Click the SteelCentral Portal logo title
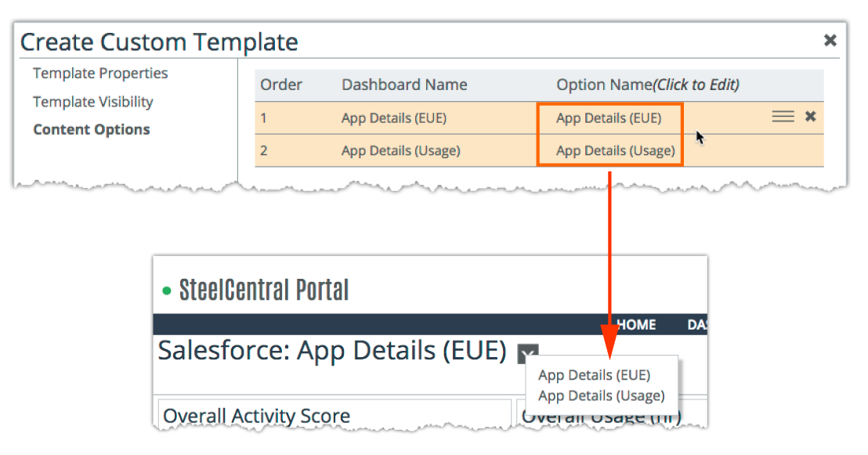 tap(263, 290)
